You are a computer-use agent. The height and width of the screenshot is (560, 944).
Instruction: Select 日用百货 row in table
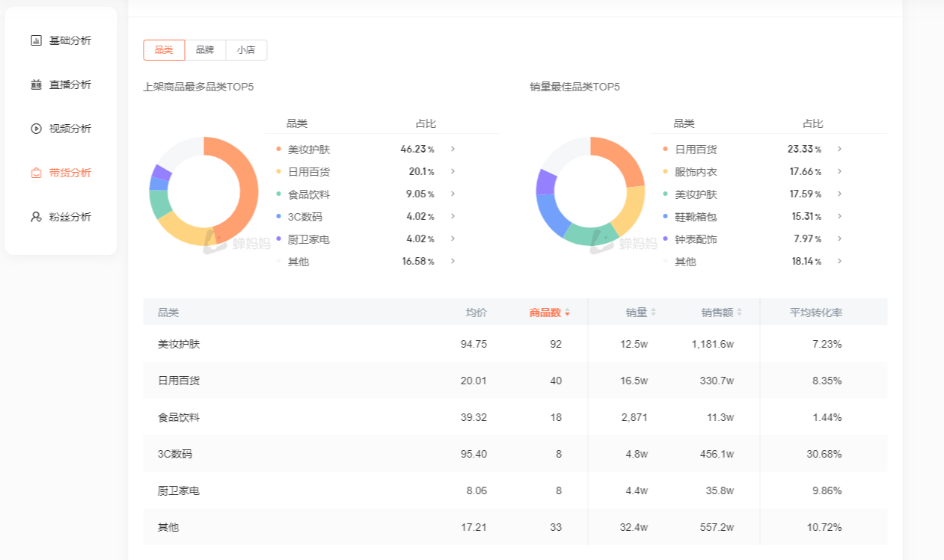[x=515, y=381]
